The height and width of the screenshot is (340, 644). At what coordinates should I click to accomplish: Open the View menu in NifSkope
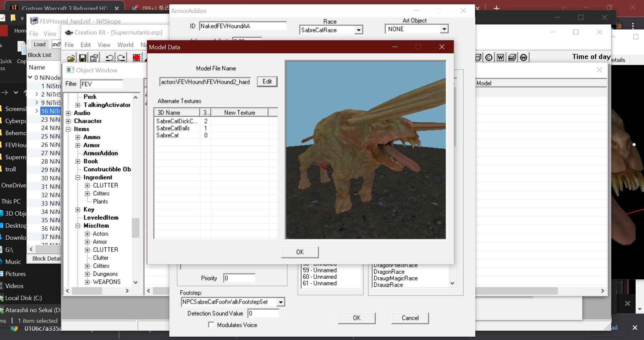coord(50,34)
